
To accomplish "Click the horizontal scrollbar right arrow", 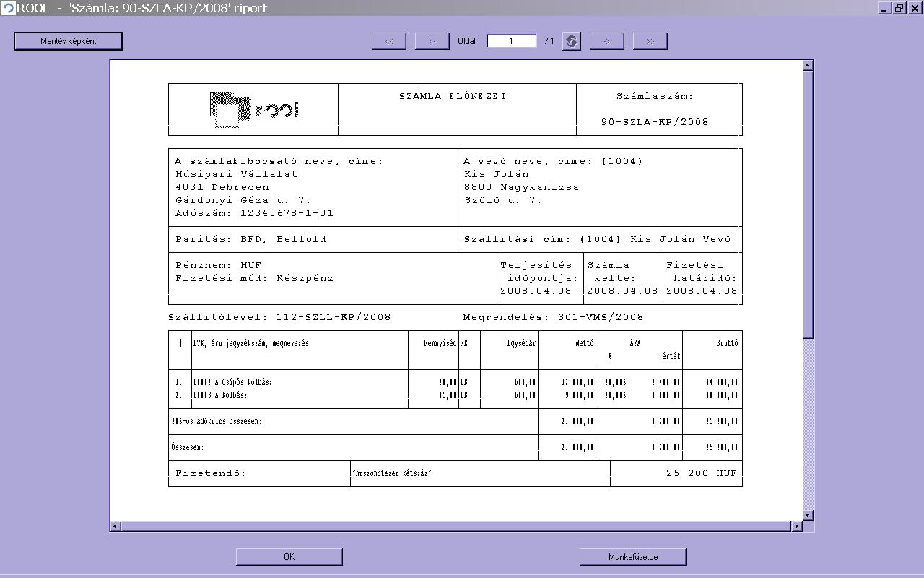I will pyautogui.click(x=797, y=526).
